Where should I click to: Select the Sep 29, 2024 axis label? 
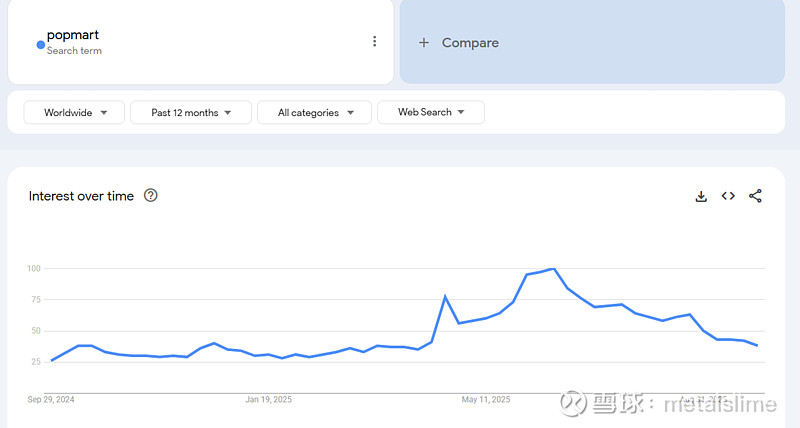pos(51,399)
